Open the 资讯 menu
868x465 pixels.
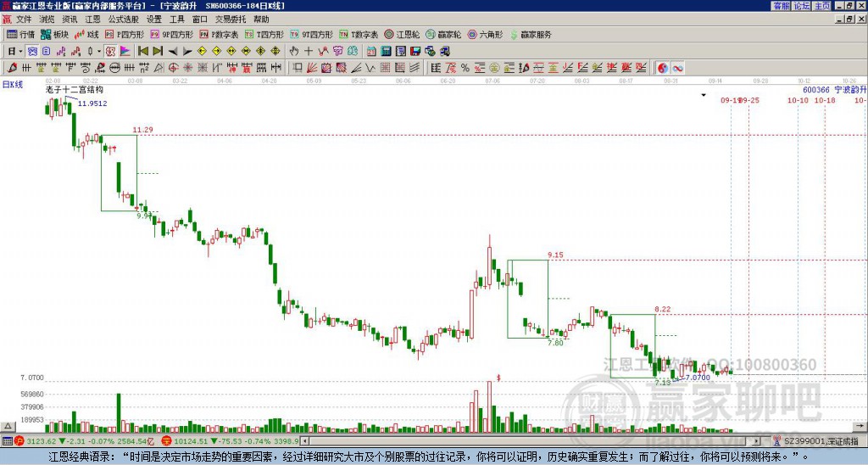[70, 19]
